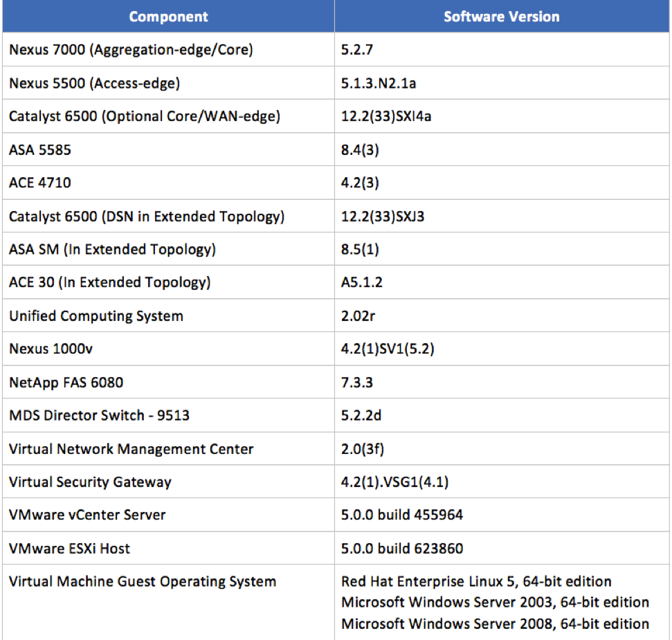Click the MDS Director Switch - 9513 cell

click(x=99, y=415)
